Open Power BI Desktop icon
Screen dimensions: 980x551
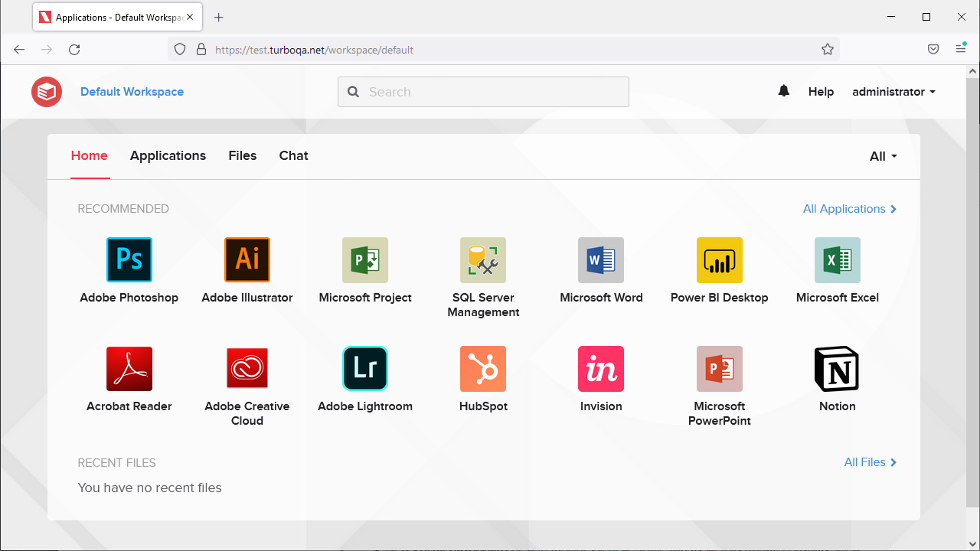[x=719, y=260]
